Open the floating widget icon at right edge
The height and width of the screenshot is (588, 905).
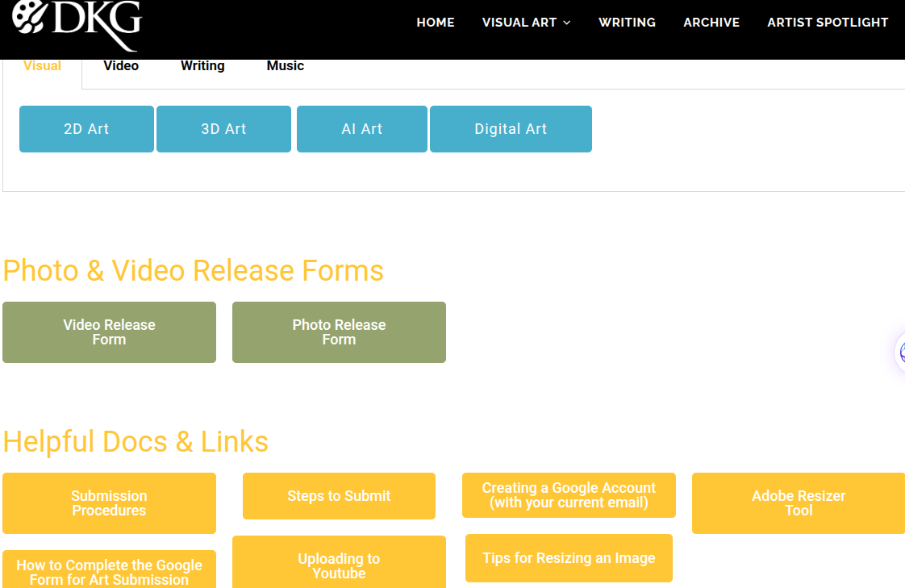[900, 352]
